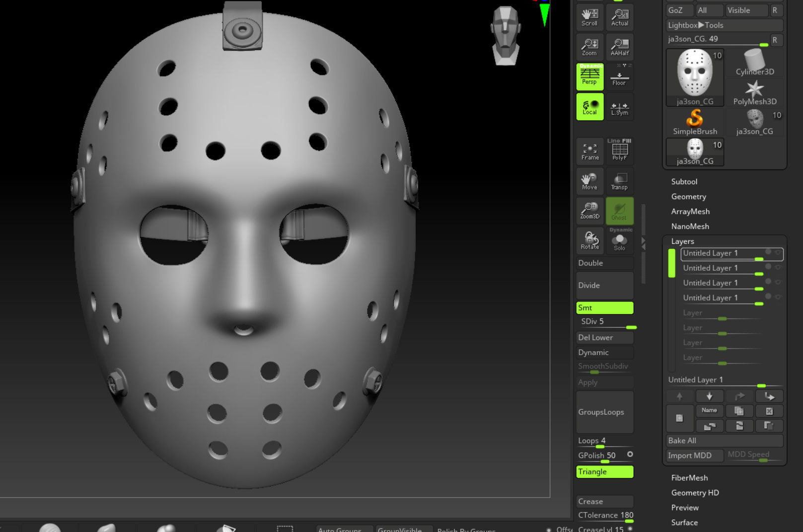Toggle eye visibility of selected Untitled Layer 1

pyautogui.click(x=778, y=252)
